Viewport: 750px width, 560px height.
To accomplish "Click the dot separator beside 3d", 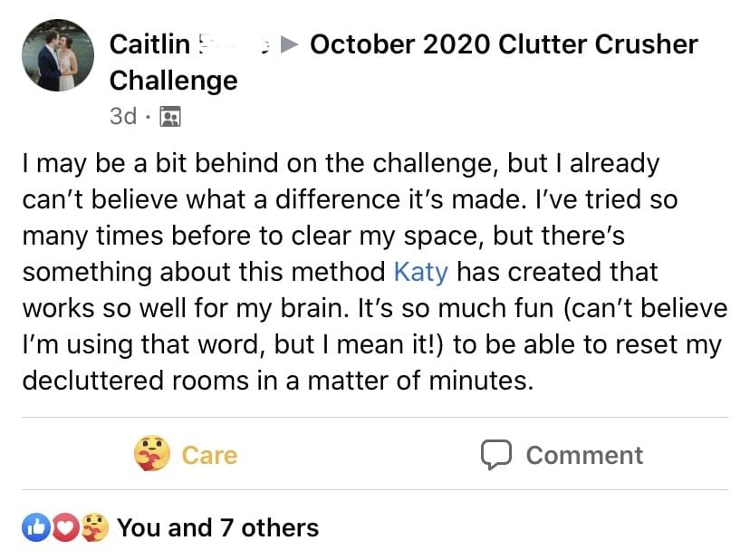I will [148, 116].
